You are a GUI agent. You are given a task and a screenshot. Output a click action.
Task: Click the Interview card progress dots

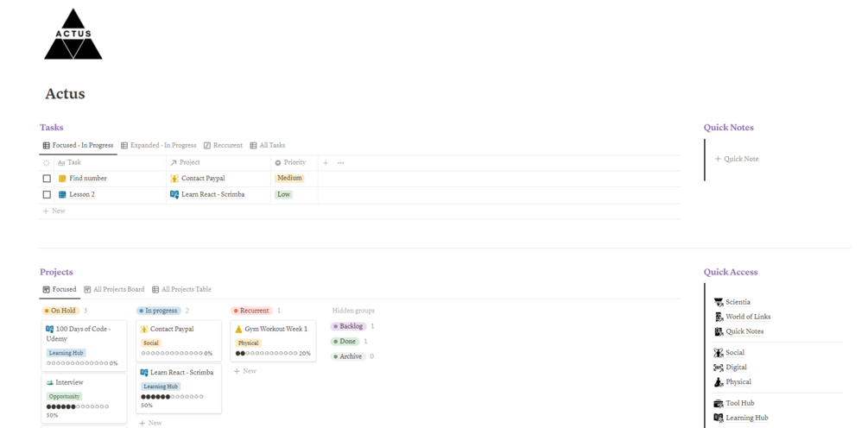point(78,407)
